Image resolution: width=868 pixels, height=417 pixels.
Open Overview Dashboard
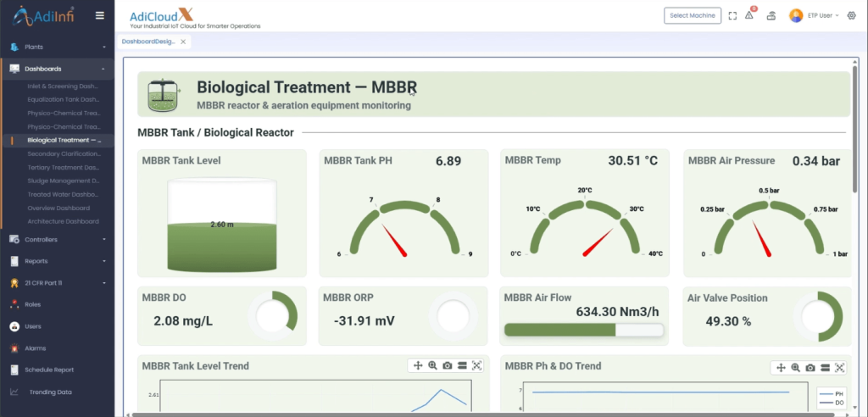[x=58, y=208]
